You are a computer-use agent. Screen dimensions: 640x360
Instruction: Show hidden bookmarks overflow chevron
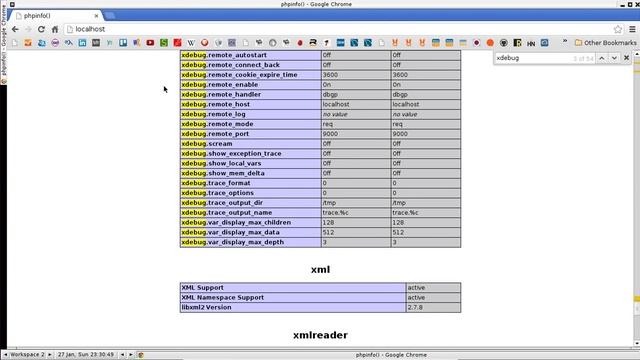[565, 42]
